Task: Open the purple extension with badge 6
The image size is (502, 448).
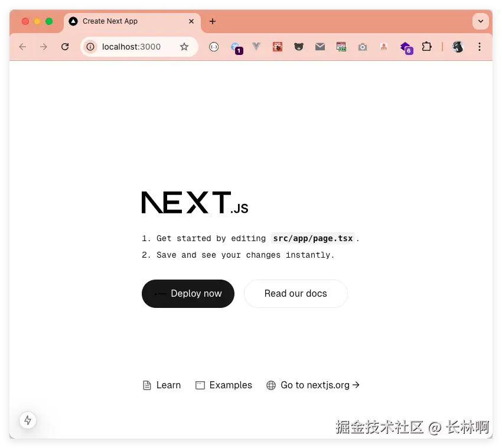Action: coord(406,48)
